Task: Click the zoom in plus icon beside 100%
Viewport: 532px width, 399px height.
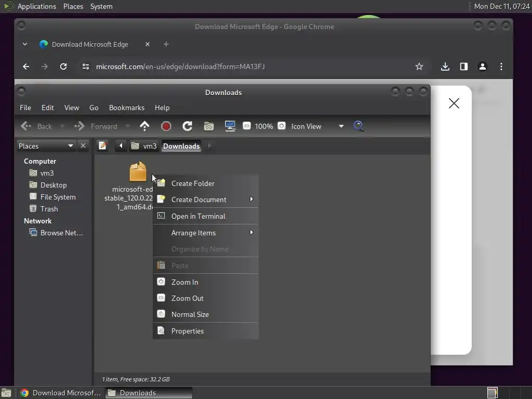Action: [281, 126]
